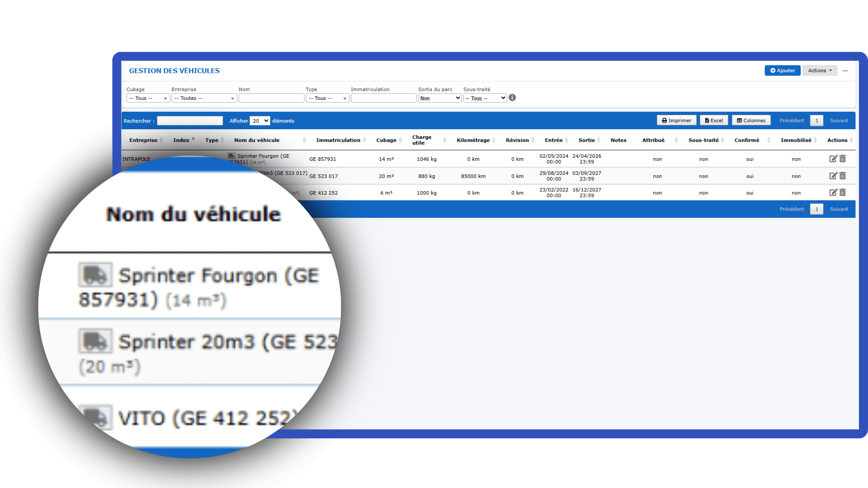868x488 pixels.
Task: Open the Actions menu
Action: point(819,70)
